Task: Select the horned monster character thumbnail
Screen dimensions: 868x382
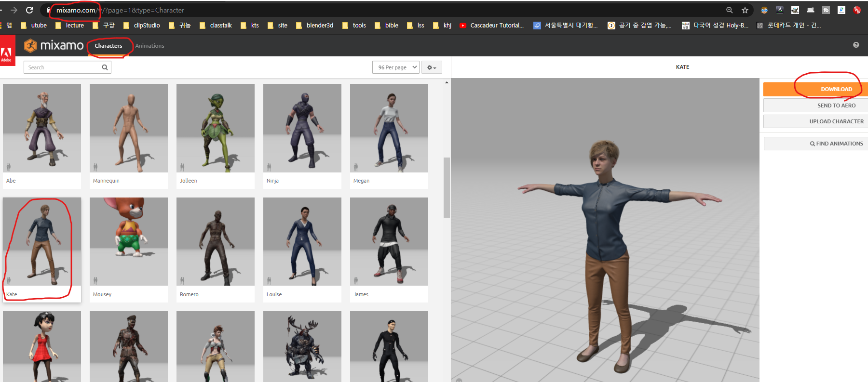Action: point(302,346)
